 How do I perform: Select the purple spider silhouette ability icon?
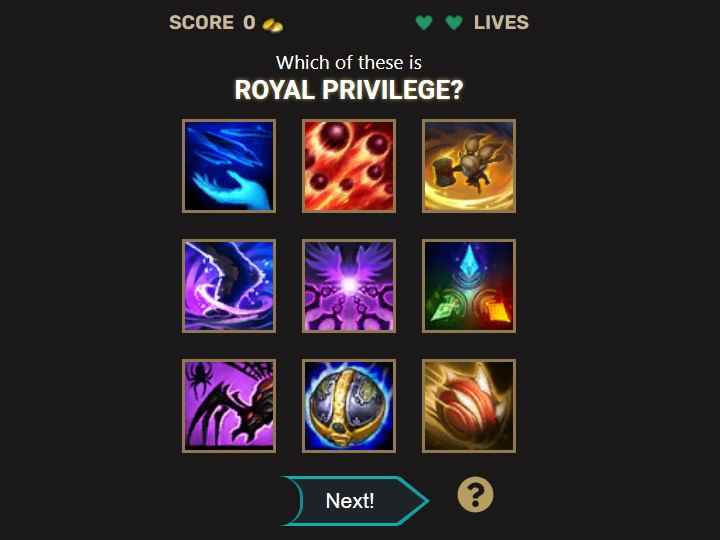tap(229, 406)
